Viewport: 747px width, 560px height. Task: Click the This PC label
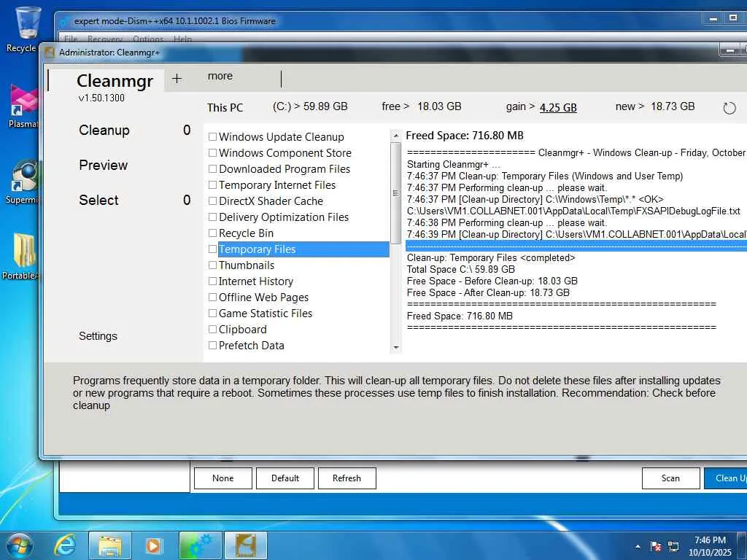pos(225,108)
